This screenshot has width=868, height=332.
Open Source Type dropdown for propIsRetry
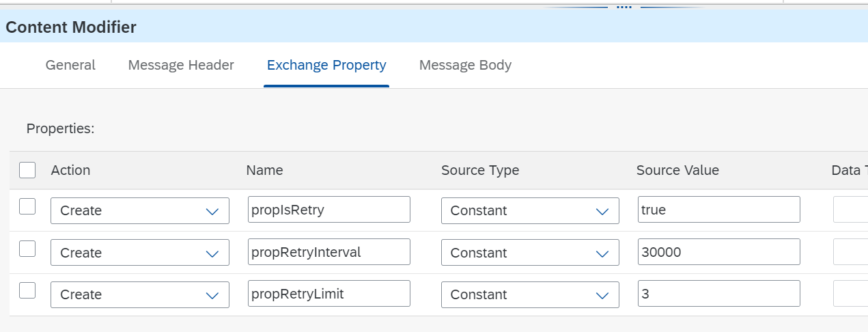pos(530,210)
